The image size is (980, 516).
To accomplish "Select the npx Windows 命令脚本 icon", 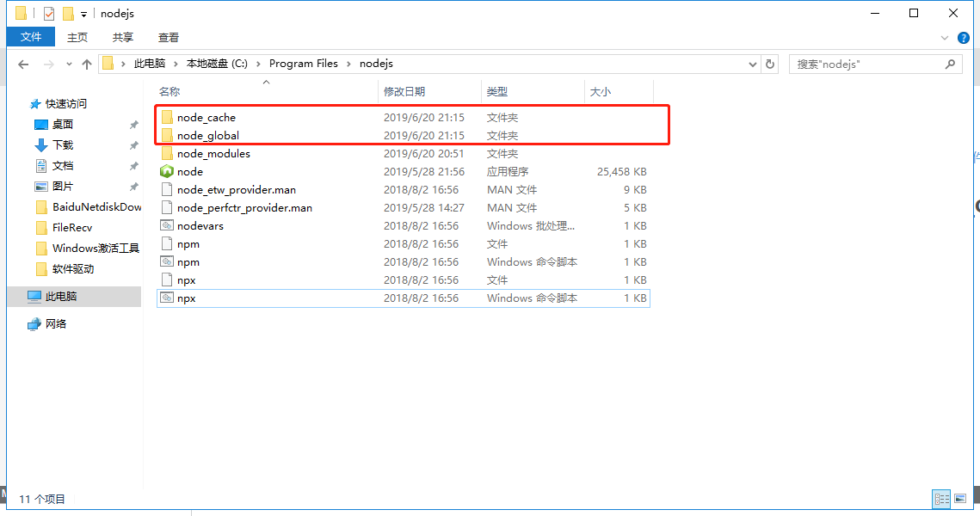I will 167,298.
